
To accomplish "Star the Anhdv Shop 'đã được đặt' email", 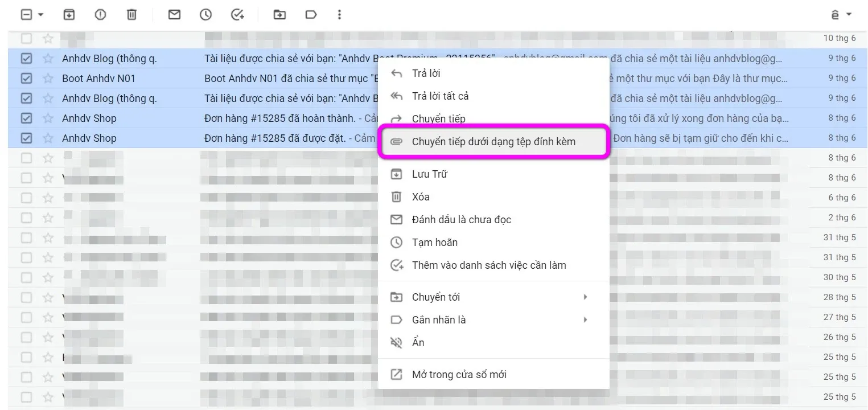I will [x=48, y=138].
